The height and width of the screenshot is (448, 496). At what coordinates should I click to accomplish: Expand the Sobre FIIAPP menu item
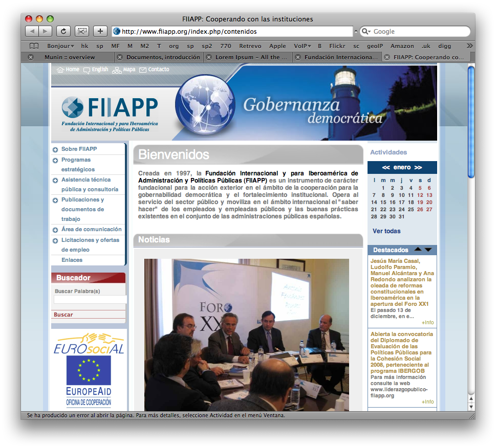(x=55, y=149)
